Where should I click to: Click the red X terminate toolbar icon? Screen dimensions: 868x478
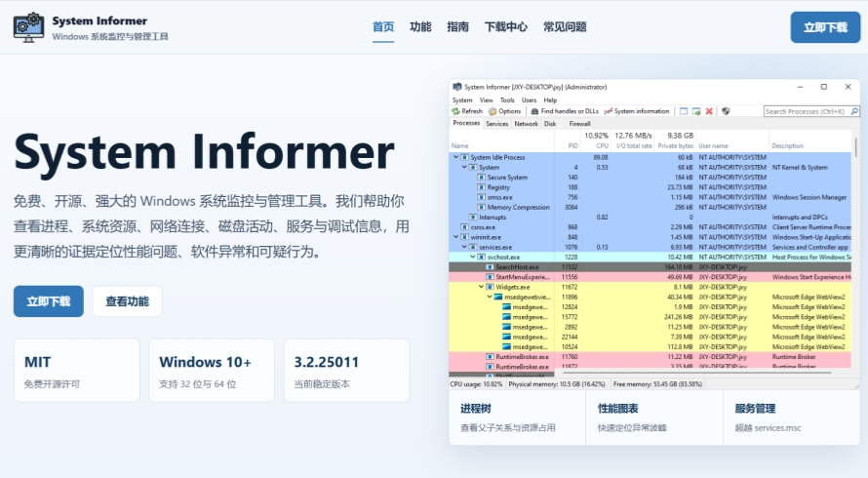coord(709,111)
